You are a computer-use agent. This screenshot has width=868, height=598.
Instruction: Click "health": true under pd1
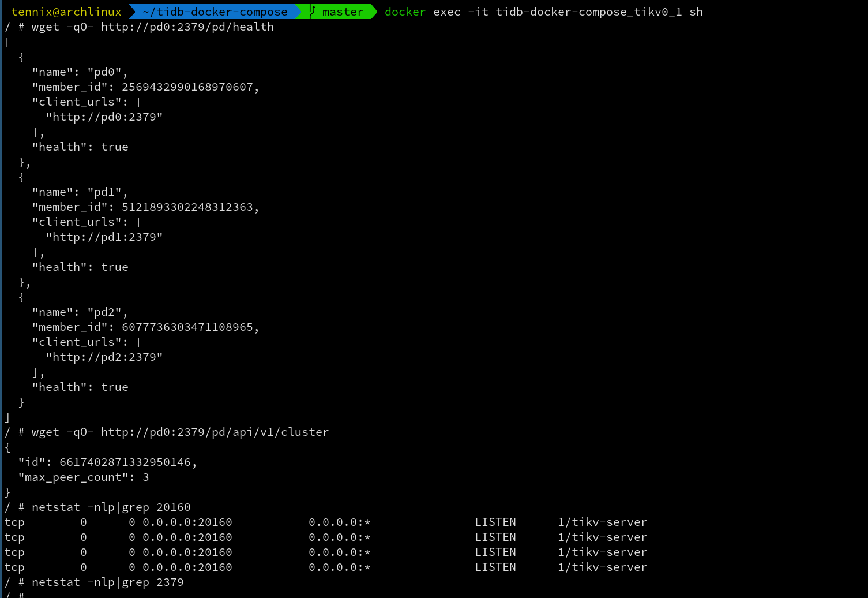80,267
